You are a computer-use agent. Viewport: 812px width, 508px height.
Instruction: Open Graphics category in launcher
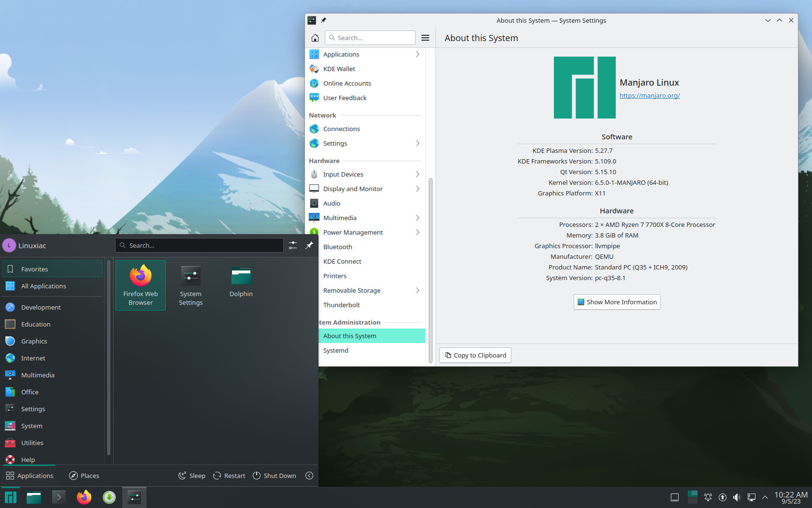[x=52, y=341]
